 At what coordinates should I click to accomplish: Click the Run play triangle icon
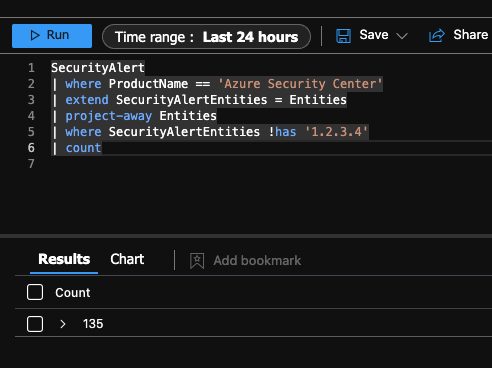point(35,35)
